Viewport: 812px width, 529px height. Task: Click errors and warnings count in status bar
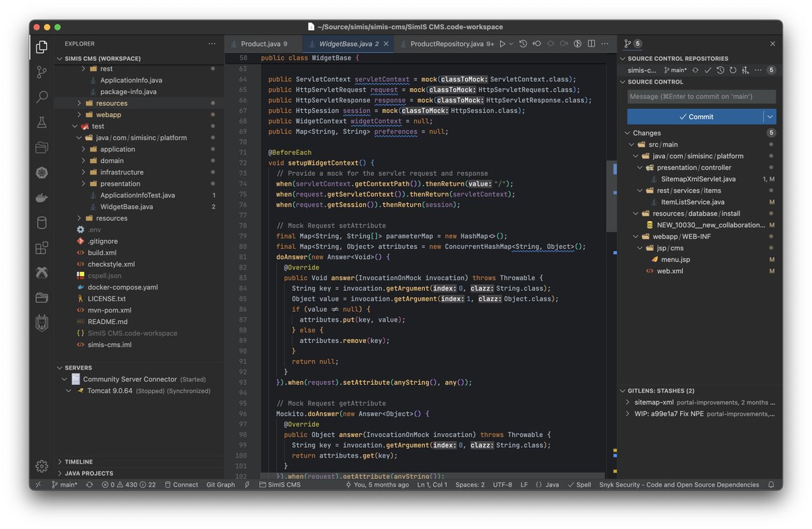129,484
